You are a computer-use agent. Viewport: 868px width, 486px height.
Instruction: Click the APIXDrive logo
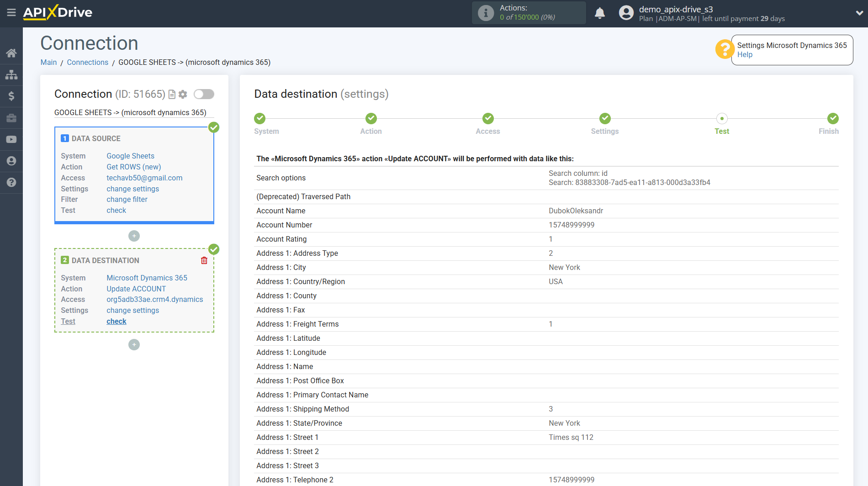click(x=58, y=12)
